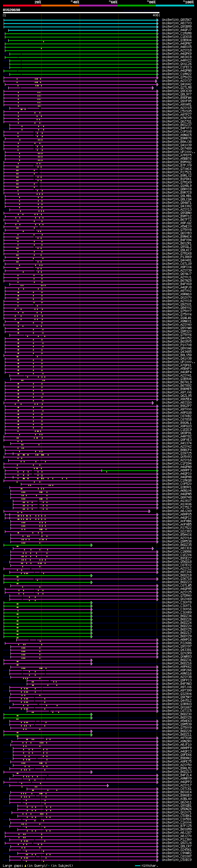Viewport: 197px width, 868px height.
Task: Select the UniRef100_A8J249 label
Action: coord(177,511)
